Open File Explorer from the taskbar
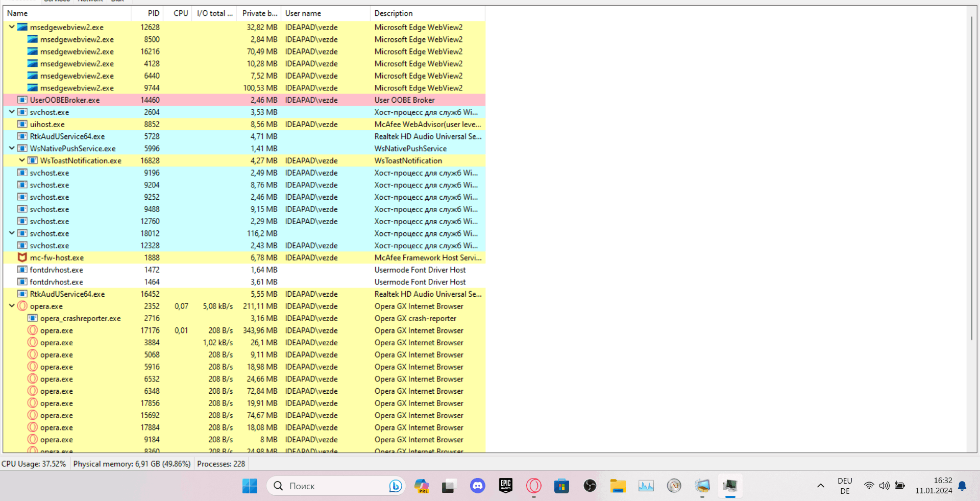The height and width of the screenshot is (501, 980). [x=618, y=486]
